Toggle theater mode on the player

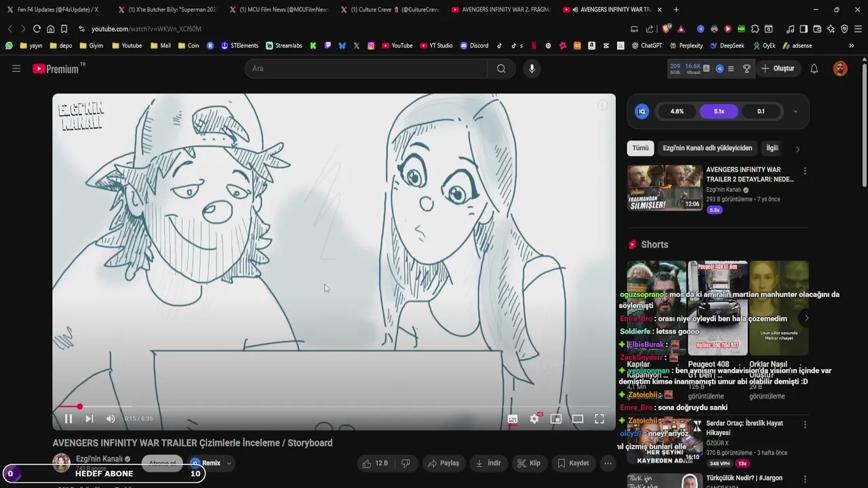(578, 419)
